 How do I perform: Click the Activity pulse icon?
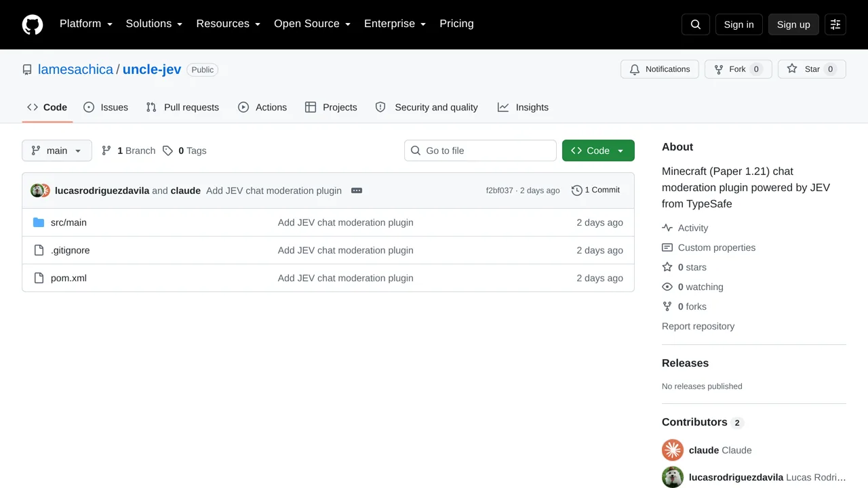667,228
